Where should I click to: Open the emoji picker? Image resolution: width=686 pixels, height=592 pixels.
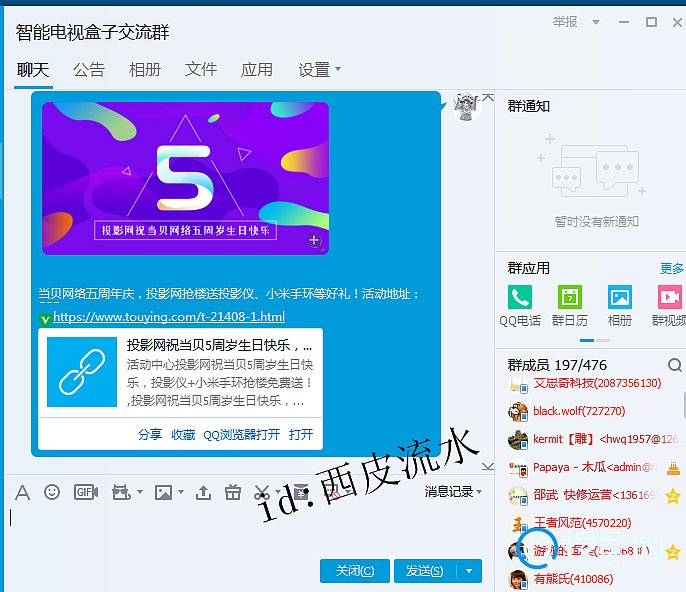[x=52, y=492]
